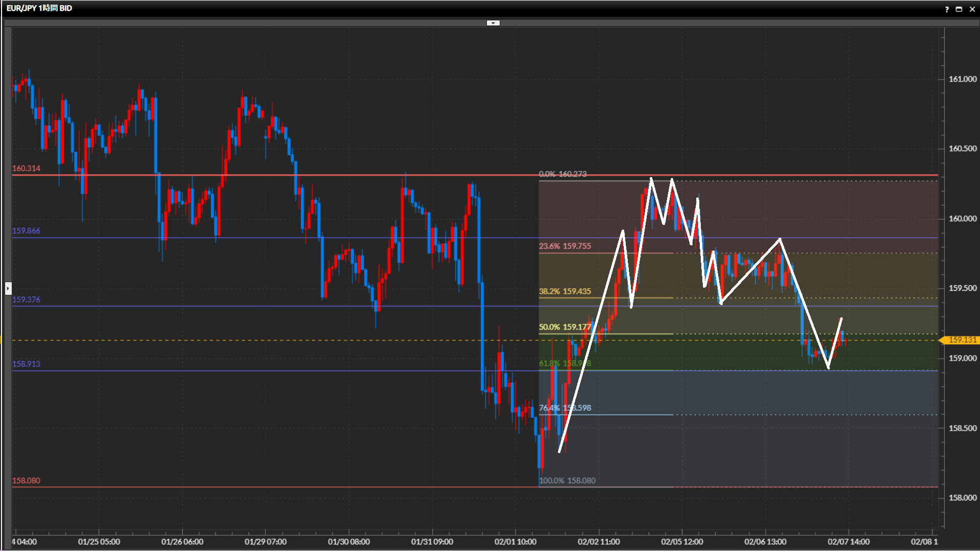Image resolution: width=980 pixels, height=551 pixels.
Task: Click the 160.314 red horizontal line label
Action: tap(26, 168)
